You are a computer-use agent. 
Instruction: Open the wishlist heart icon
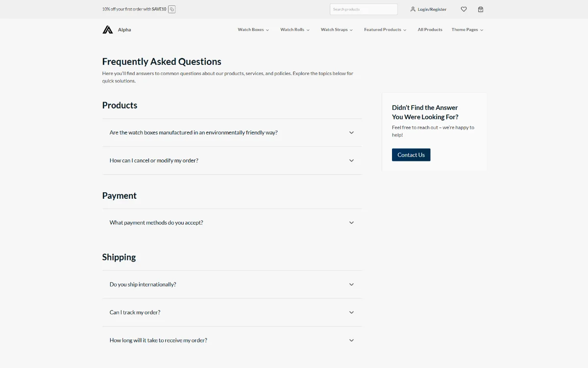point(464,9)
